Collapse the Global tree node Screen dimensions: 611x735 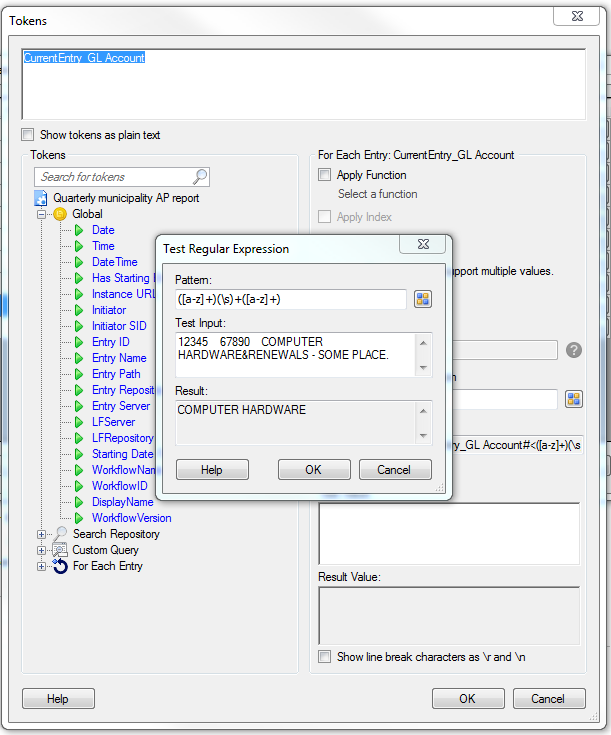tap(41, 214)
